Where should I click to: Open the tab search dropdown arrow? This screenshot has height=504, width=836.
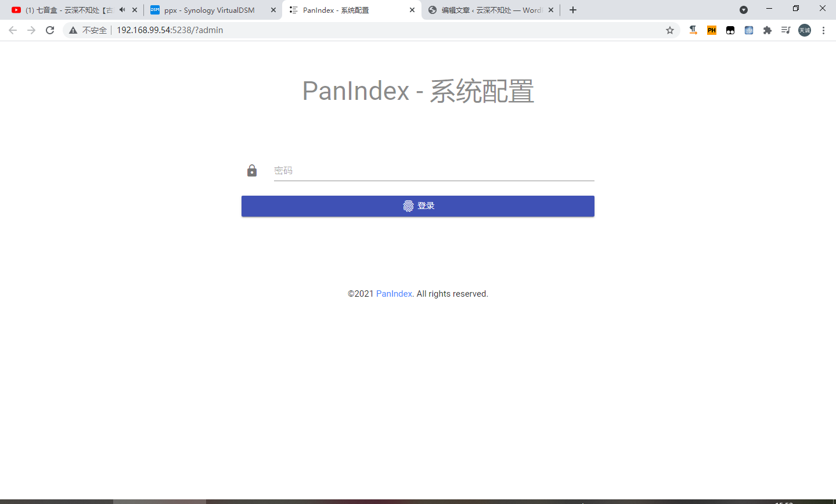point(744,10)
